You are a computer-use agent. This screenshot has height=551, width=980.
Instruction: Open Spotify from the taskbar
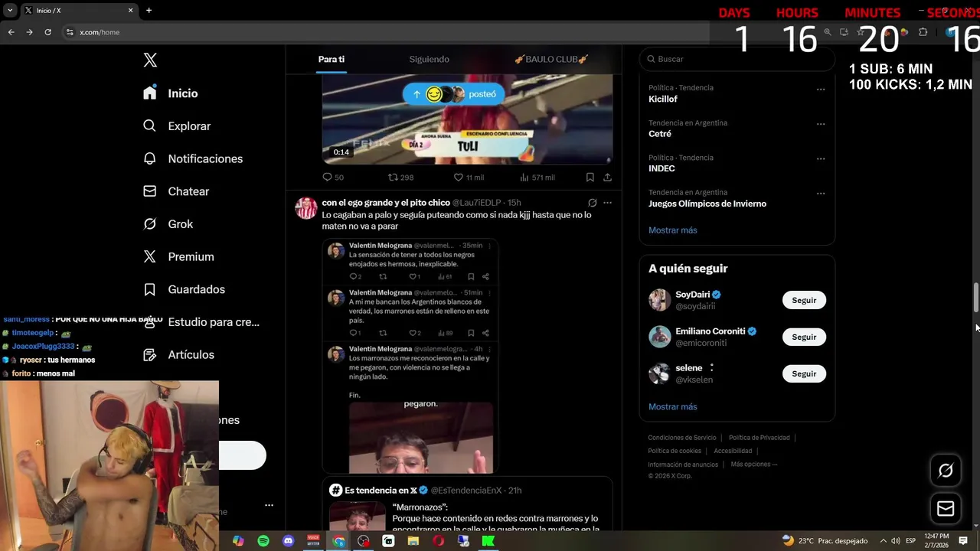[x=263, y=541]
